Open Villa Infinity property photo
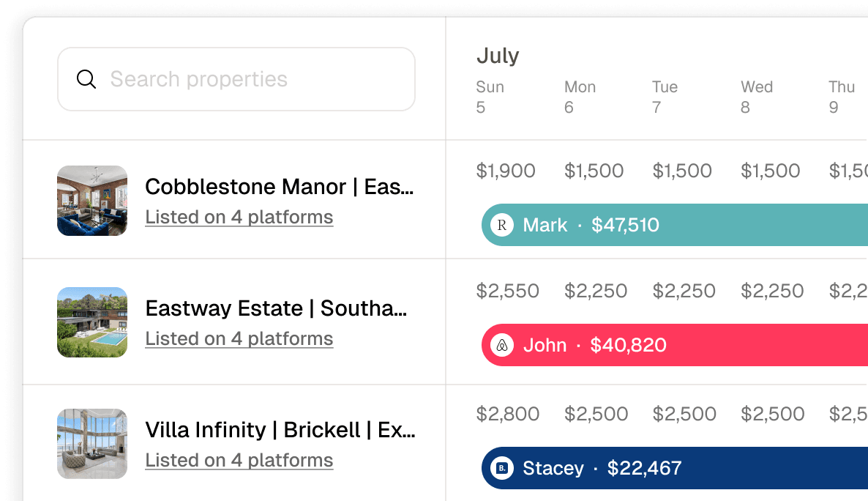The image size is (868, 501). [92, 444]
